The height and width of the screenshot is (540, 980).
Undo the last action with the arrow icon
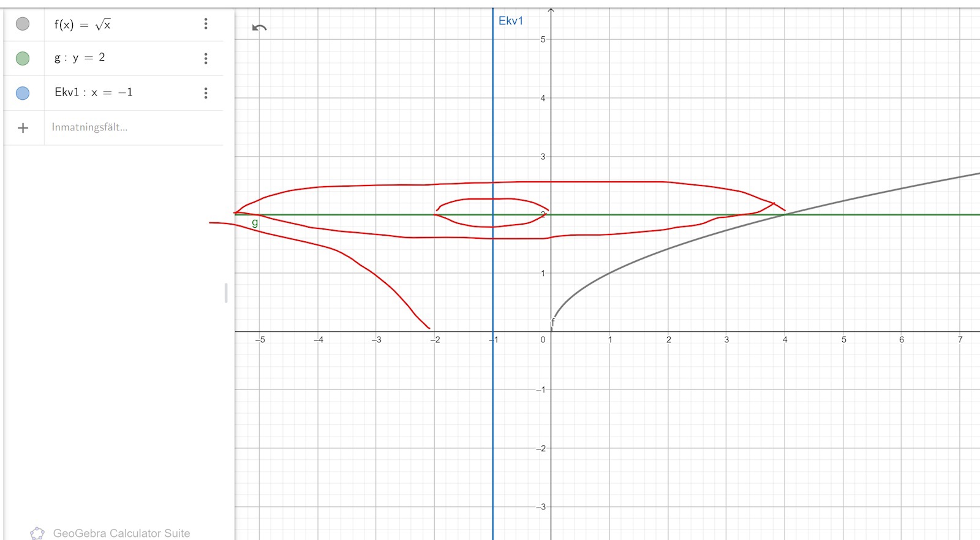[x=260, y=28]
